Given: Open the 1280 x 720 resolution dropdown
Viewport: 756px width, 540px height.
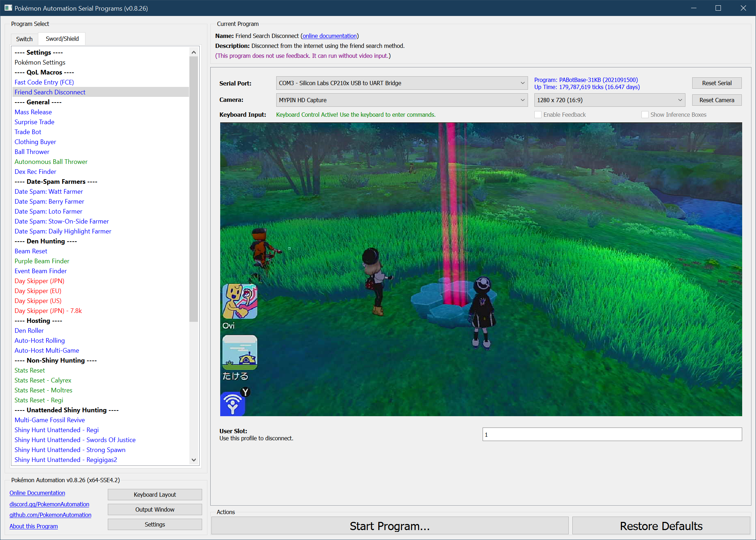Looking at the screenshot, I should [x=609, y=100].
